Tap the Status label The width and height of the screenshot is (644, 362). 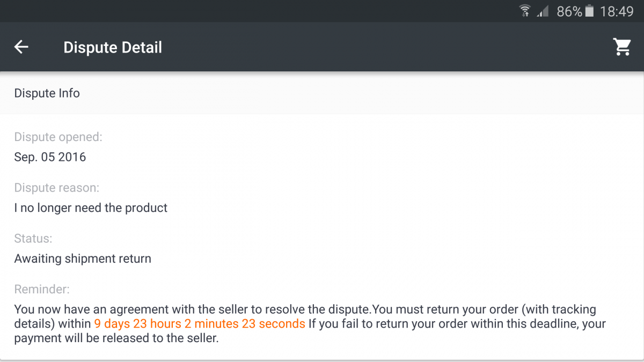[x=33, y=239]
